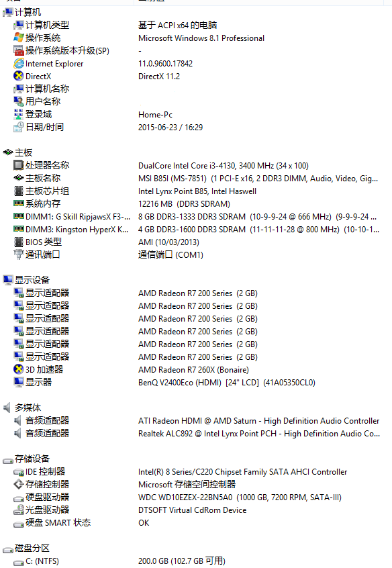Image resolution: width=392 pixels, height=568 pixels.
Task: Click the 200.0 GB (102.7 GB 可用) value
Action: coord(182,561)
